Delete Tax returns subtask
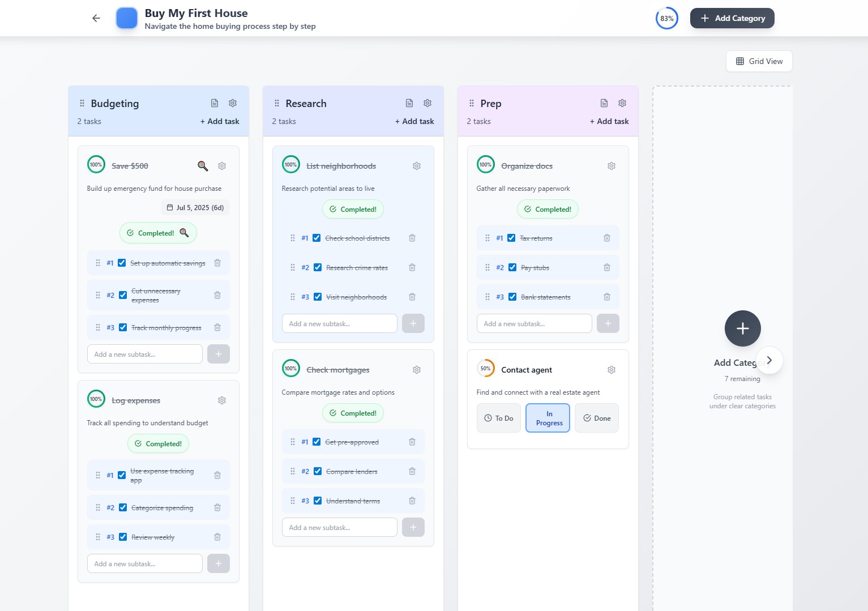868x611 pixels. [x=607, y=238]
